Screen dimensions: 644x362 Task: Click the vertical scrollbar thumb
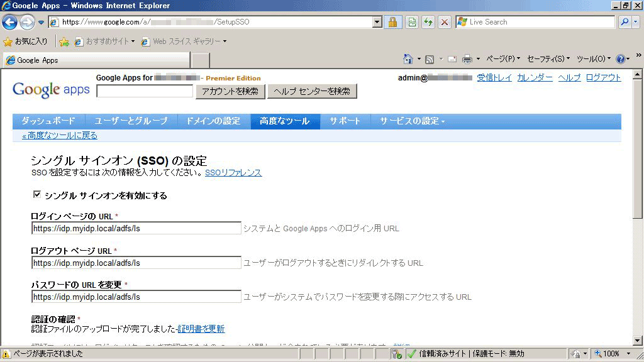point(638,148)
